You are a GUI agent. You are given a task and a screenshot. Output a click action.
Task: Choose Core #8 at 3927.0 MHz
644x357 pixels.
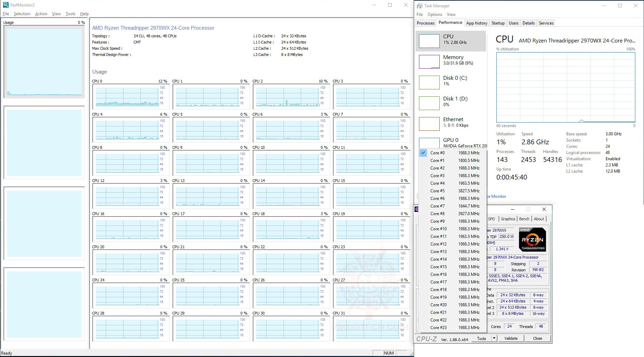pos(452,214)
